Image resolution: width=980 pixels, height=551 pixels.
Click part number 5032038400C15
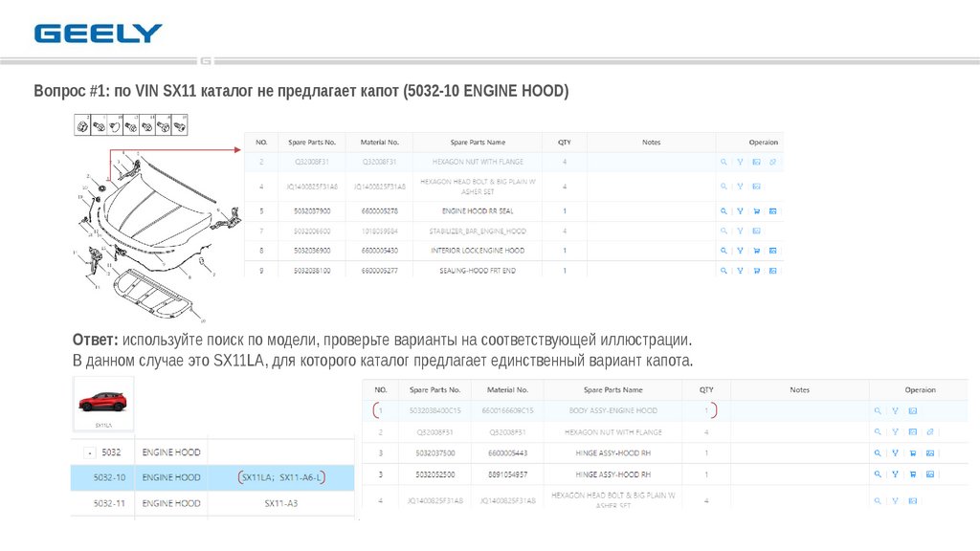(x=435, y=411)
